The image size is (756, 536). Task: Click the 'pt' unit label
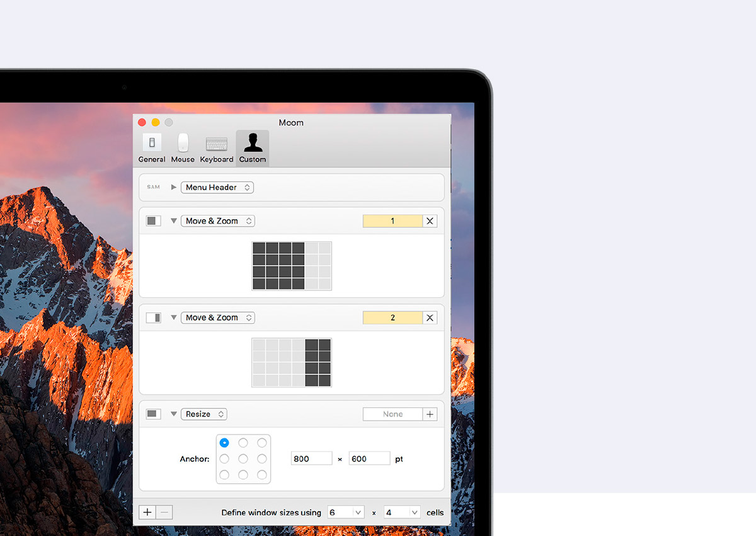point(399,459)
